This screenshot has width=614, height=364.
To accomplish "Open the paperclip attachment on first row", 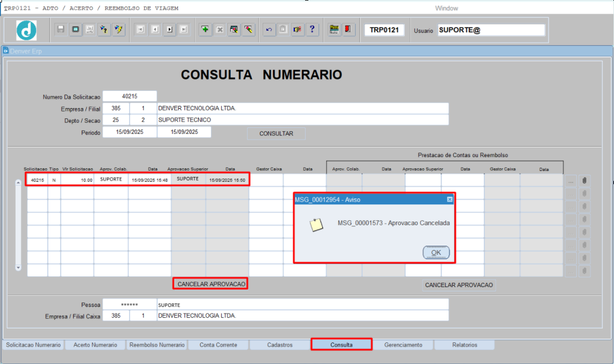I will (584, 181).
